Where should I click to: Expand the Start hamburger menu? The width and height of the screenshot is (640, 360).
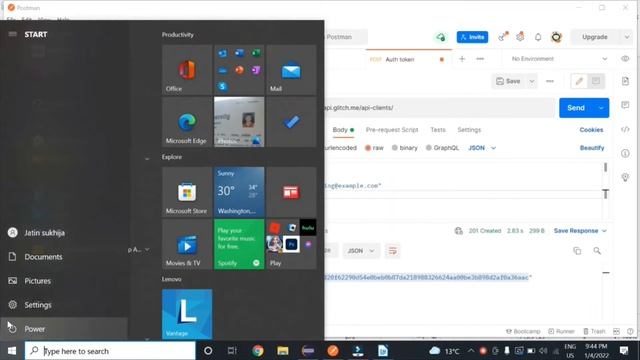(x=13, y=34)
